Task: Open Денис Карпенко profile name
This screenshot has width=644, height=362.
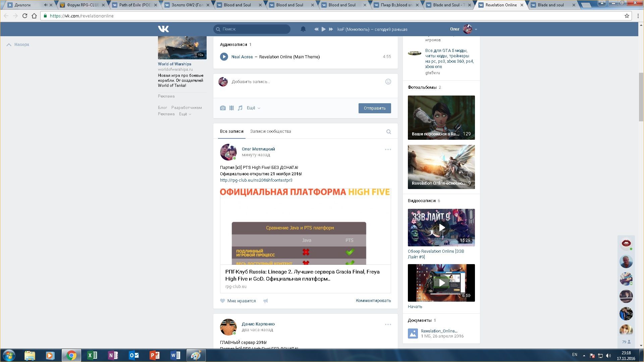Action: (258, 324)
